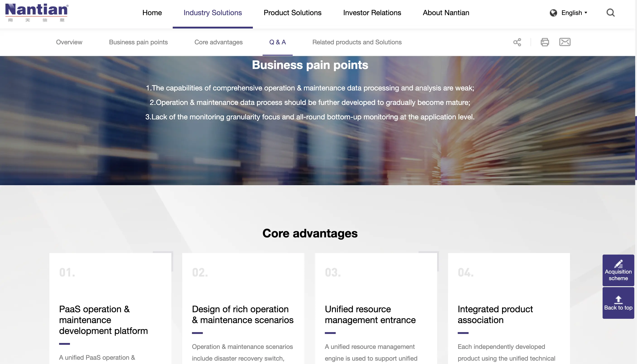Image resolution: width=637 pixels, height=364 pixels.
Task: Click the Nantian logo
Action: 37,12
